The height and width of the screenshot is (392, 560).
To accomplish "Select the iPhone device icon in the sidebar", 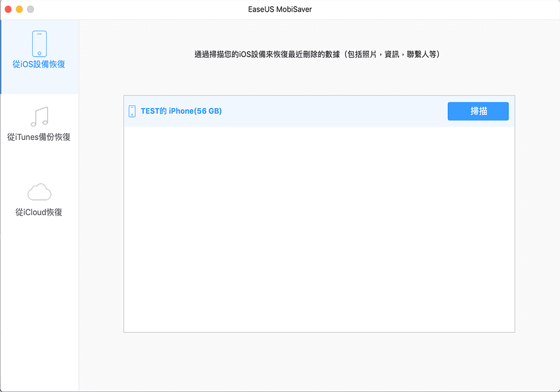I will point(39,44).
